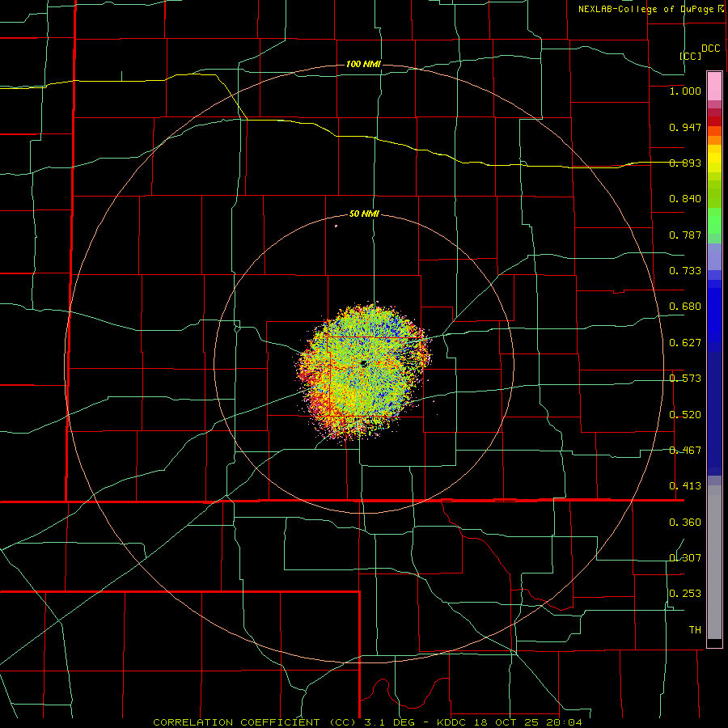Click the 0.947 color scale value
Screen dimensions: 728x728
coord(685,127)
